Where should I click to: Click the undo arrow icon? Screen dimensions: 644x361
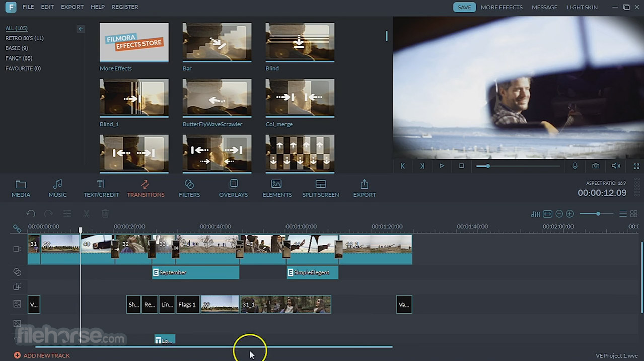pyautogui.click(x=31, y=214)
